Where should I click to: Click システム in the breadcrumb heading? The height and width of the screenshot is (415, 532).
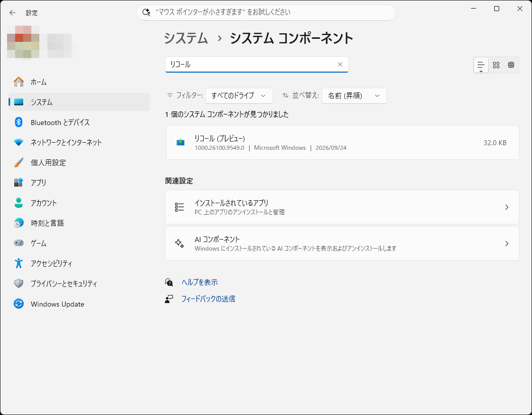pyautogui.click(x=186, y=38)
